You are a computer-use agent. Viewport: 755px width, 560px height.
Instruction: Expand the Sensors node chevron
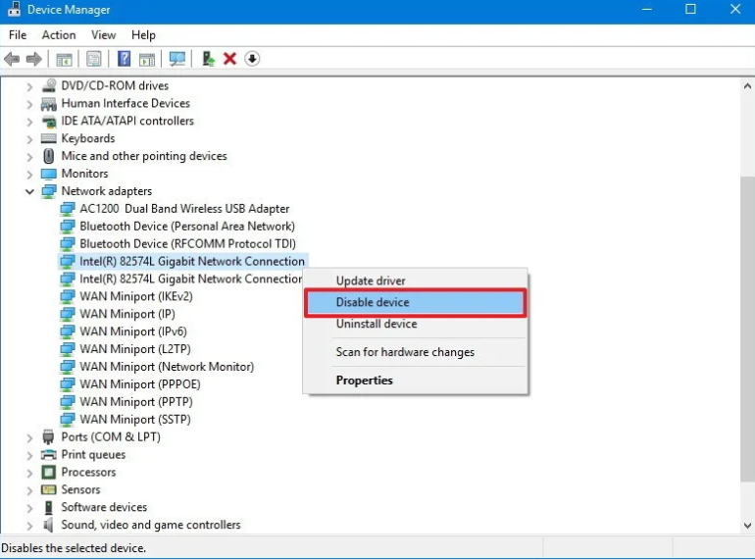click(29, 490)
